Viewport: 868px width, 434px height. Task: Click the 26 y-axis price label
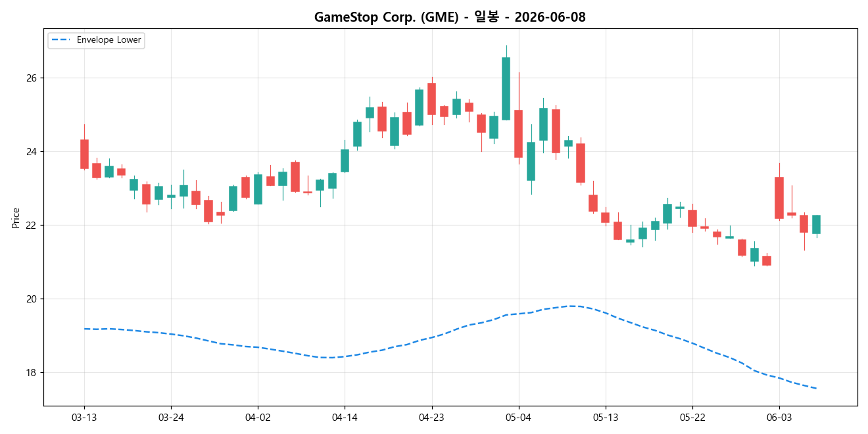pos(33,78)
